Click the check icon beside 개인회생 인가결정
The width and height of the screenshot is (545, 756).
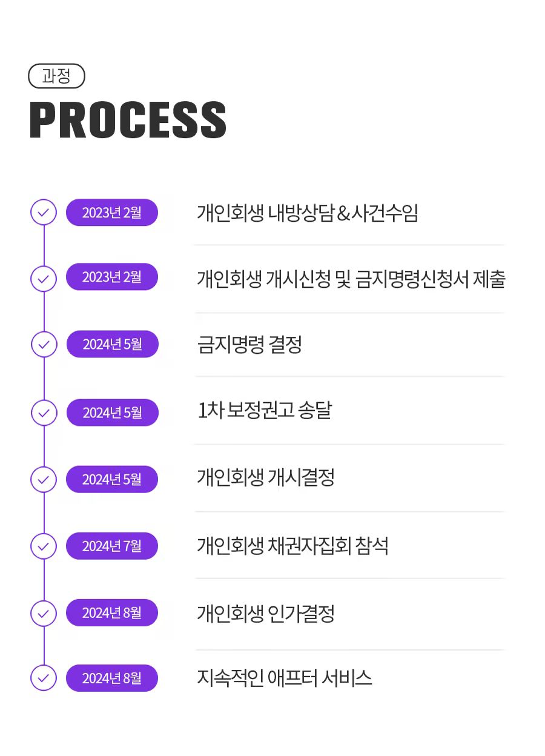click(x=44, y=612)
